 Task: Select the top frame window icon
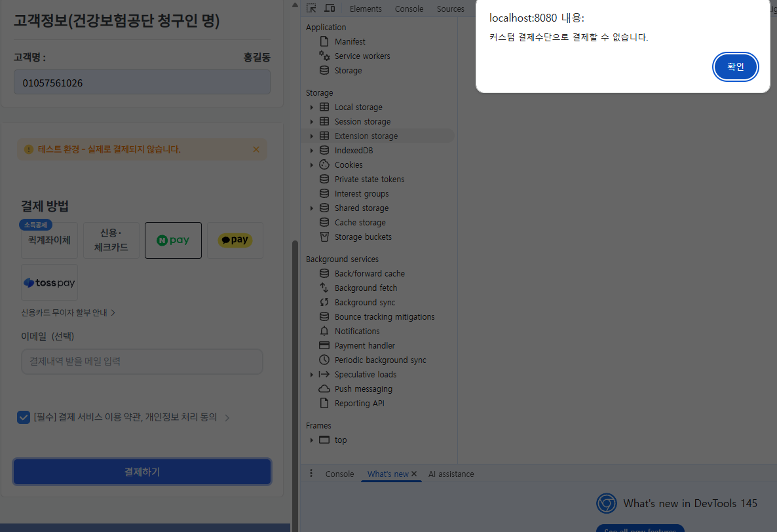click(324, 440)
